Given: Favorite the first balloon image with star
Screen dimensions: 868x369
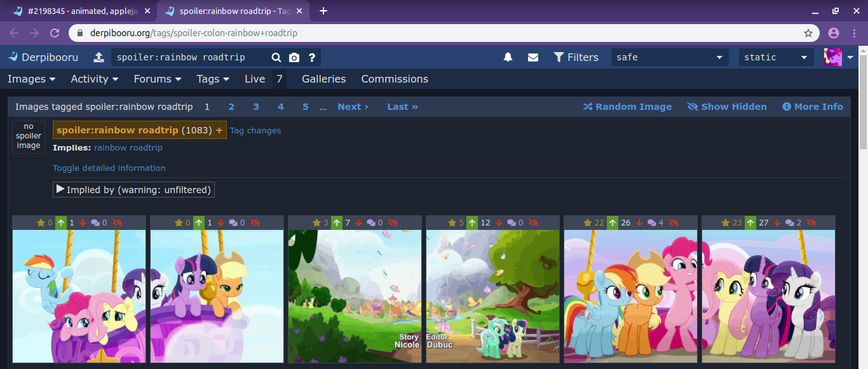Looking at the screenshot, I should [41, 223].
